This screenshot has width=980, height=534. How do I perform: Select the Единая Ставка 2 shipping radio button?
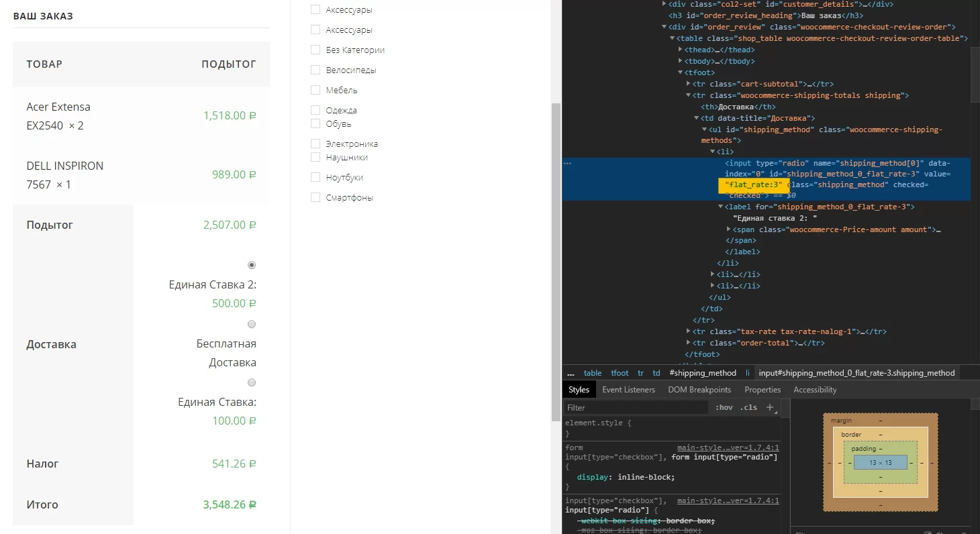tap(252, 265)
